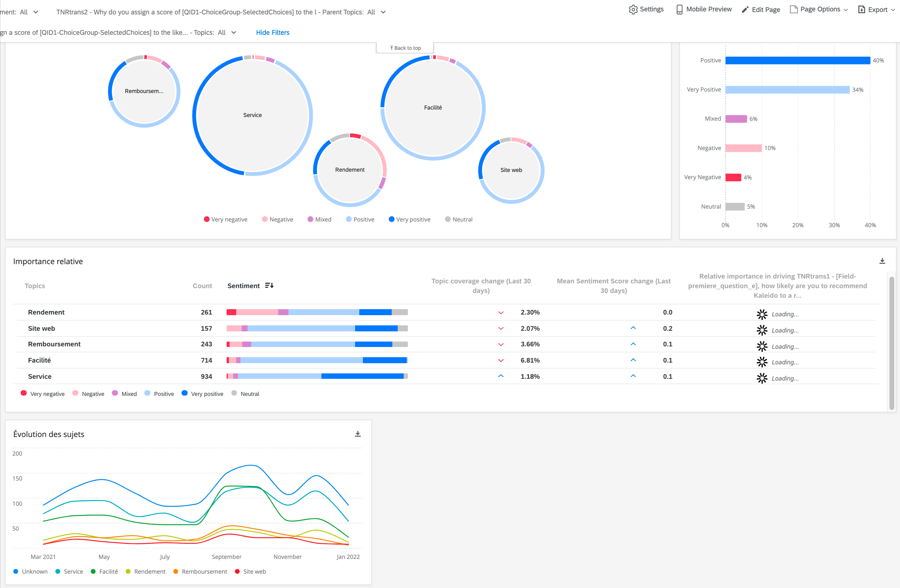The image size is (900, 588).
Task: Click the Mobile Preview phone icon
Action: [679, 9]
